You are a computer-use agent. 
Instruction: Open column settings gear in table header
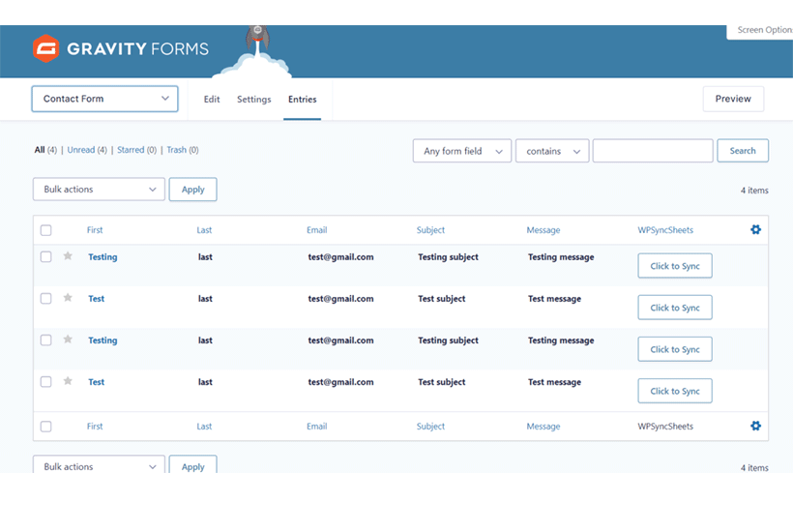pyautogui.click(x=755, y=229)
